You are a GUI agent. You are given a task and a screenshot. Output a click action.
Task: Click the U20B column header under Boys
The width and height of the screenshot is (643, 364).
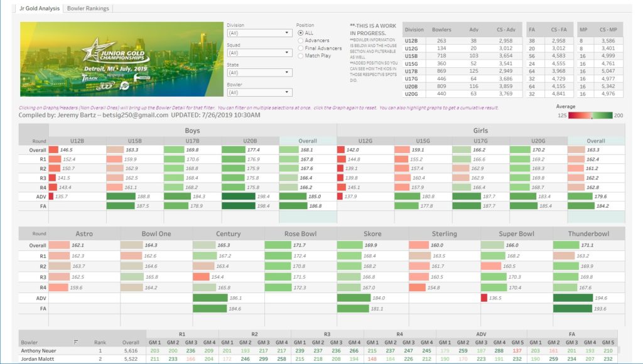click(x=250, y=141)
